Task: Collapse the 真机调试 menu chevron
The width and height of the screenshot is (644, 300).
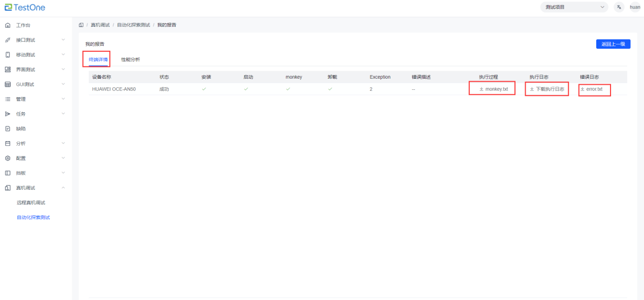Action: (63, 188)
